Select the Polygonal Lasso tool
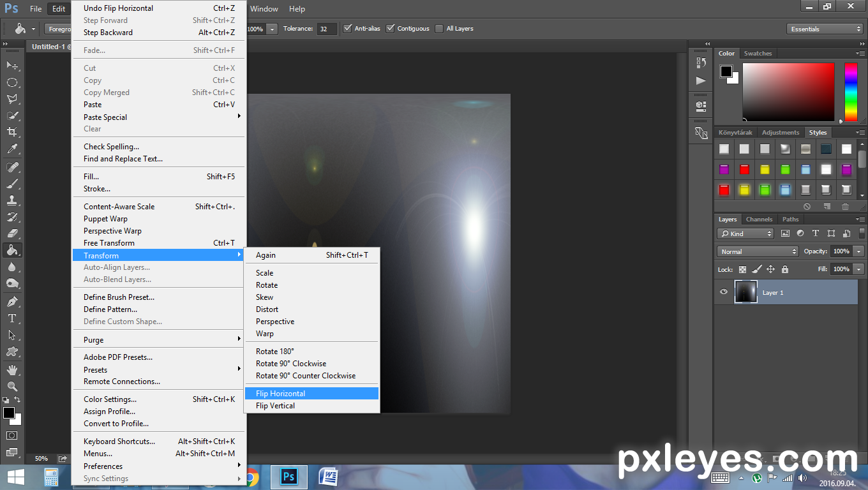 click(12, 99)
